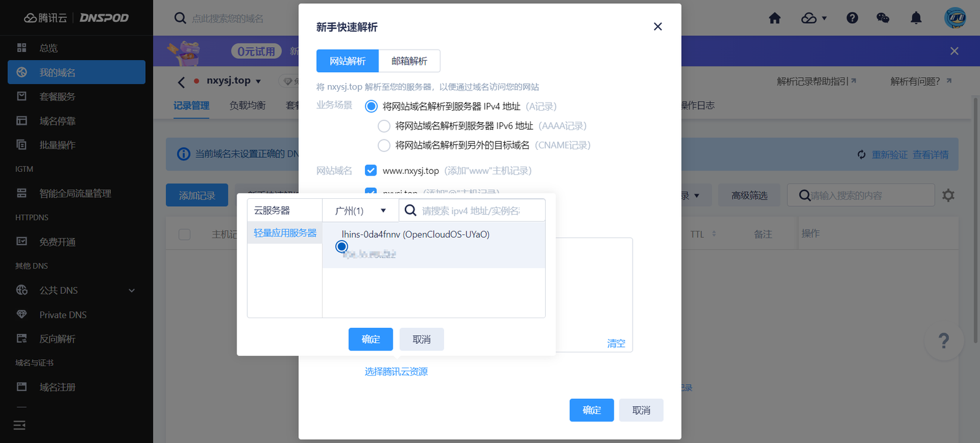Cancel server selection with popup 取消
980x443 pixels.
(x=421, y=339)
